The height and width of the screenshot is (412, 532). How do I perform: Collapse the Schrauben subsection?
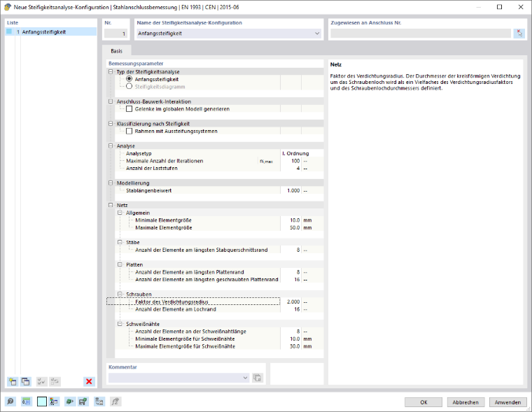click(120, 294)
